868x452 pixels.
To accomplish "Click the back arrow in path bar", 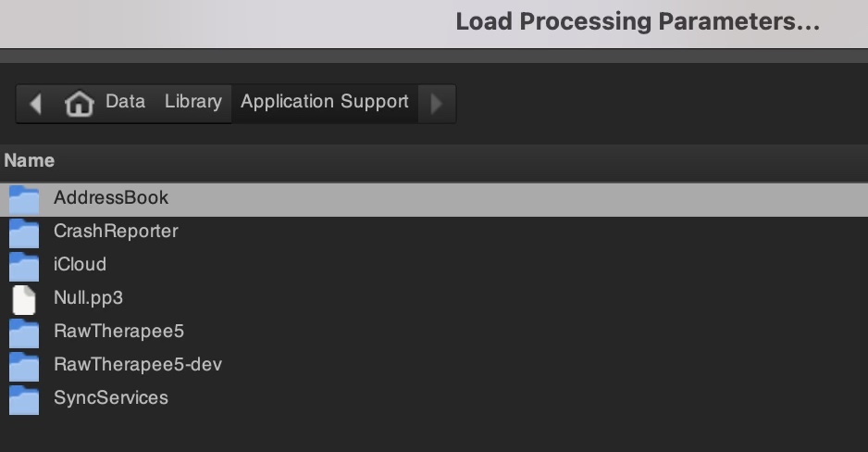I will [36, 104].
